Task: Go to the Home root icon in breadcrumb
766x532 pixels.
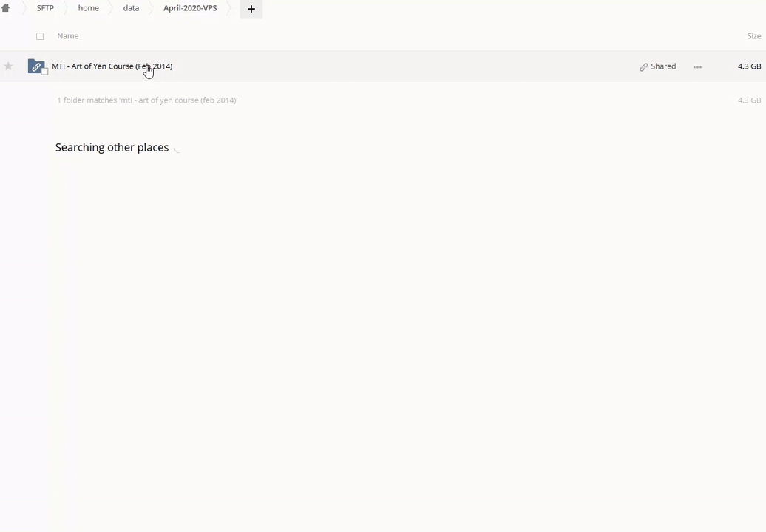Action: 6,8
